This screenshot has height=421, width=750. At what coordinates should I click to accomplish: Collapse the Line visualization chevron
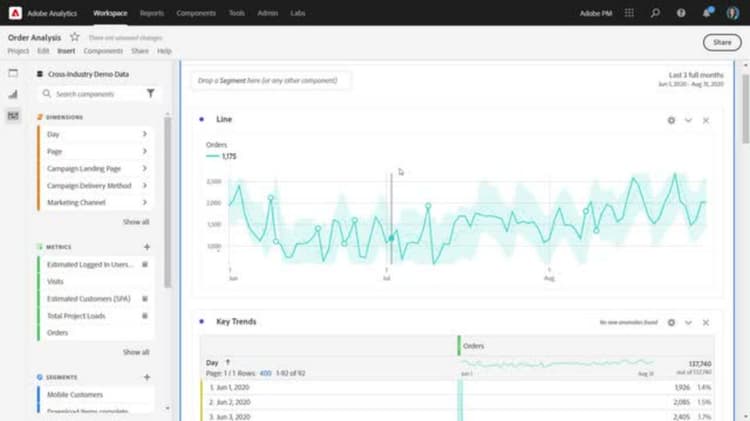688,120
